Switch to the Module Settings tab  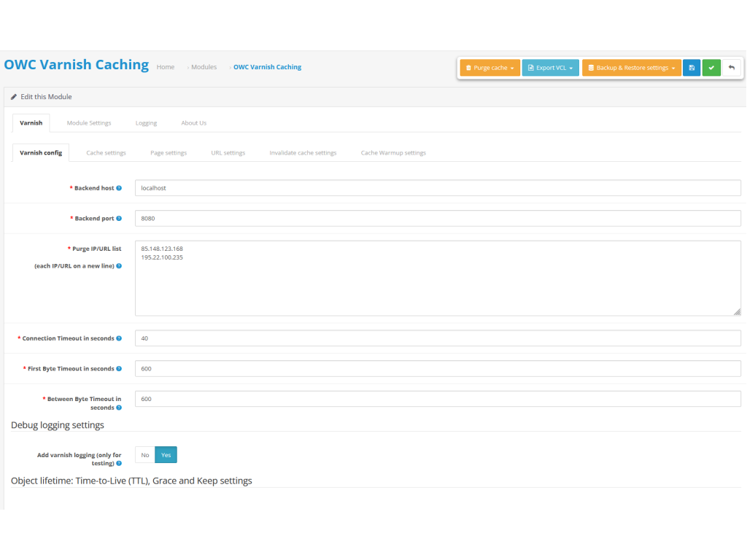click(89, 123)
